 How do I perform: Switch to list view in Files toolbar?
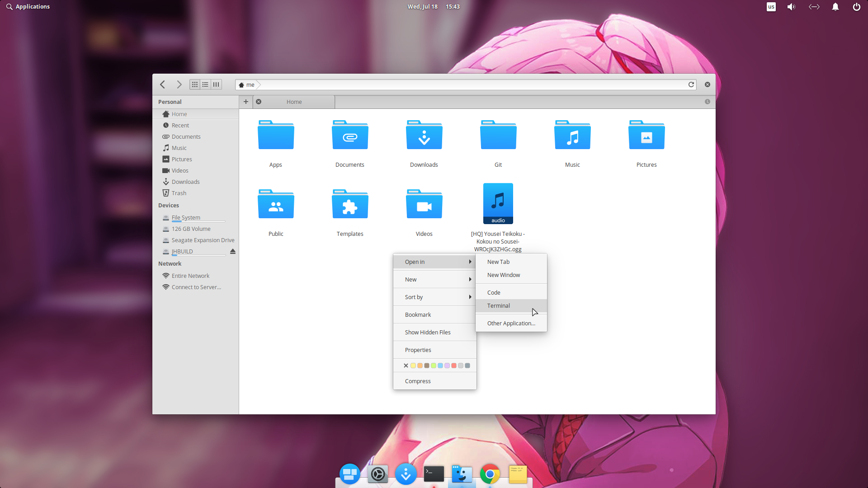(205, 84)
